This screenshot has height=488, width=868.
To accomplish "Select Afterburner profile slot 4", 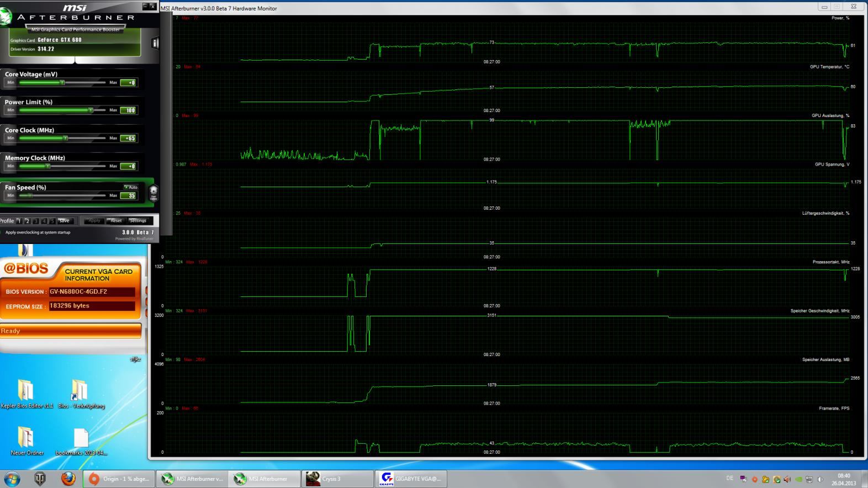I will pos(44,221).
